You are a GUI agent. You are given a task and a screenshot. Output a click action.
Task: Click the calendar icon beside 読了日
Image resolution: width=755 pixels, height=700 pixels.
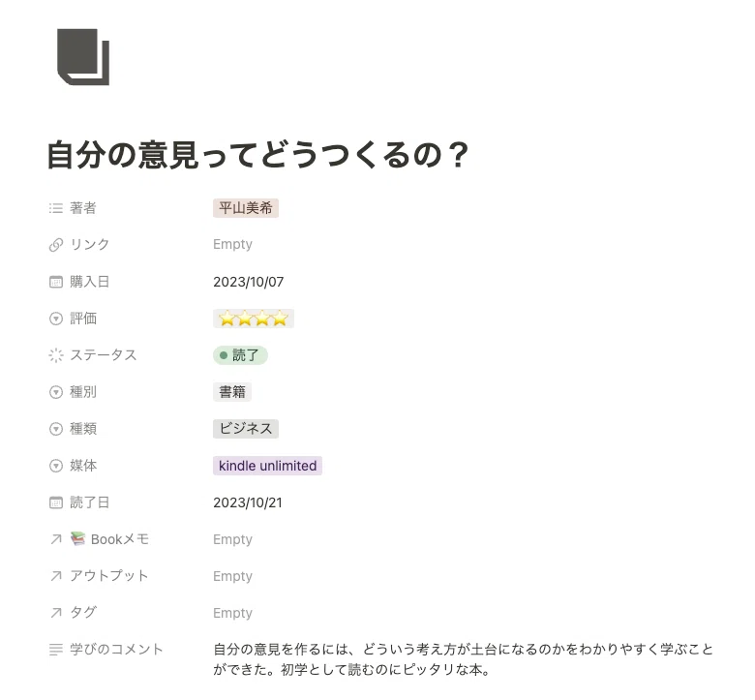[56, 502]
